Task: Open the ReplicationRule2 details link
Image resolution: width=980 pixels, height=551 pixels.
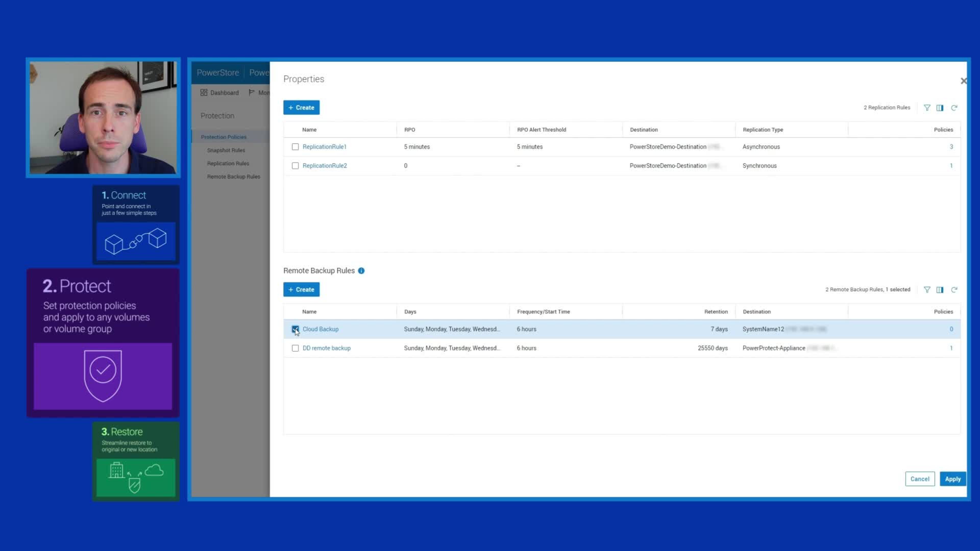Action: [x=324, y=165]
